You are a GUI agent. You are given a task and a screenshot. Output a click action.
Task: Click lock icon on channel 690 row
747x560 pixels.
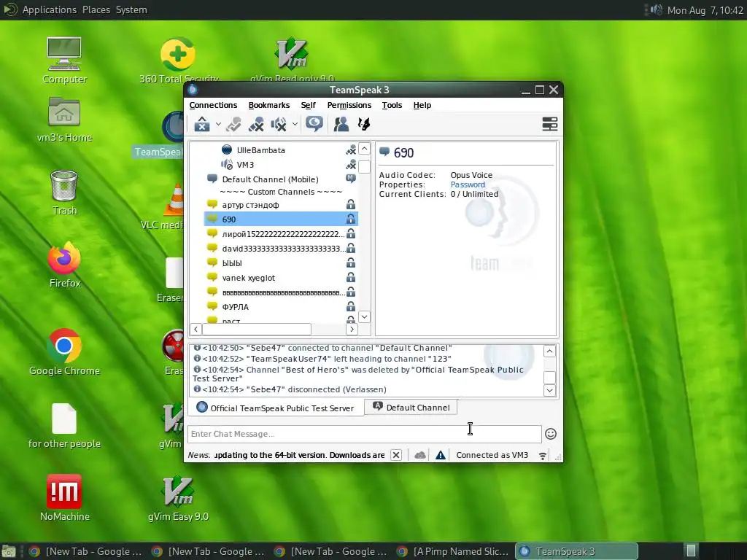(x=351, y=219)
